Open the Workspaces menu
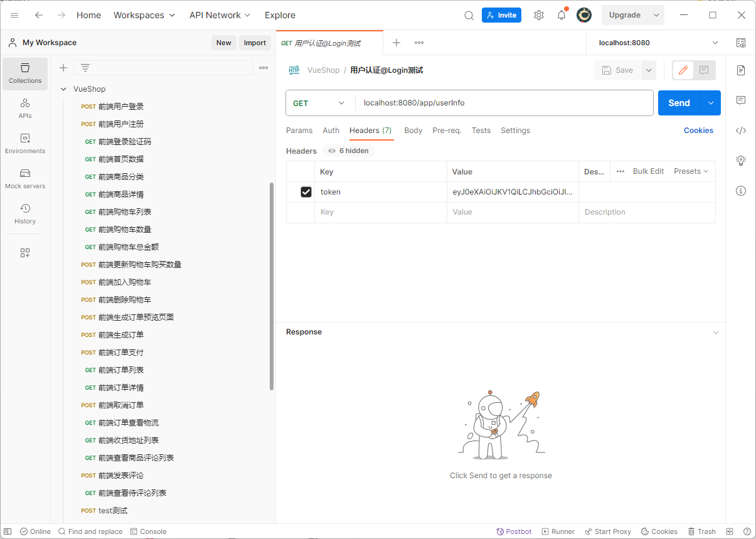The image size is (756, 539). point(144,14)
